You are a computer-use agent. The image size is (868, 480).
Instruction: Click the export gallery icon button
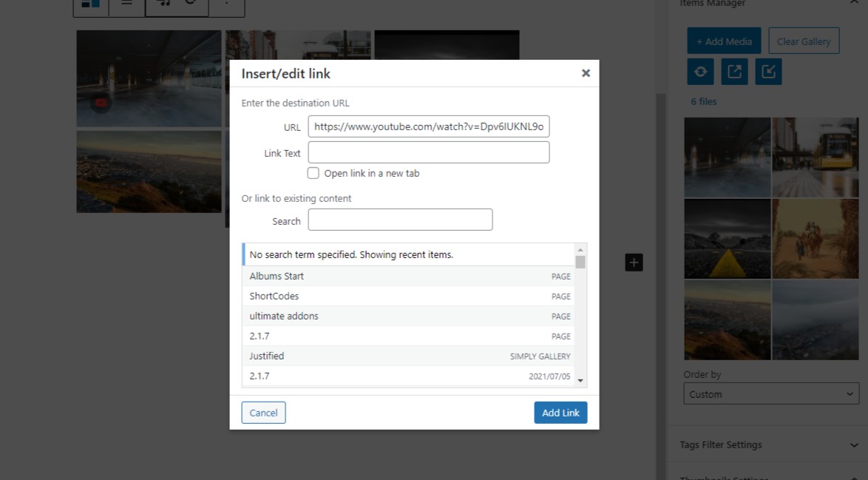734,72
